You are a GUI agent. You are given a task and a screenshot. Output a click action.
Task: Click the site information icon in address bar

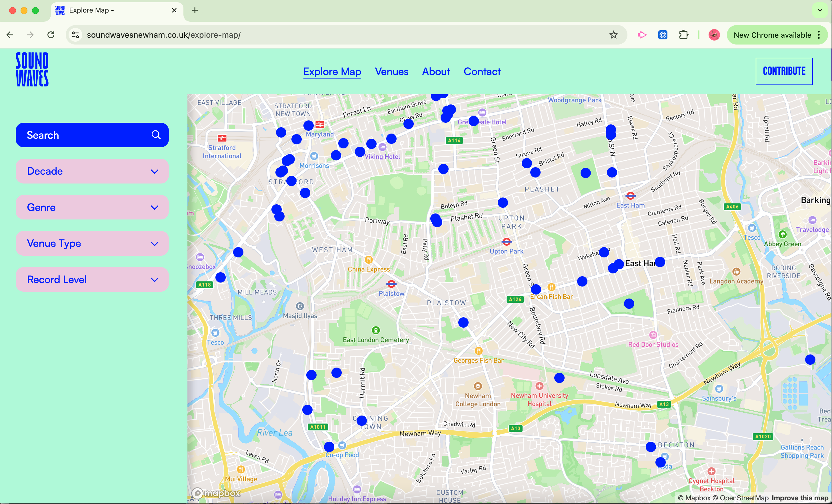point(75,35)
